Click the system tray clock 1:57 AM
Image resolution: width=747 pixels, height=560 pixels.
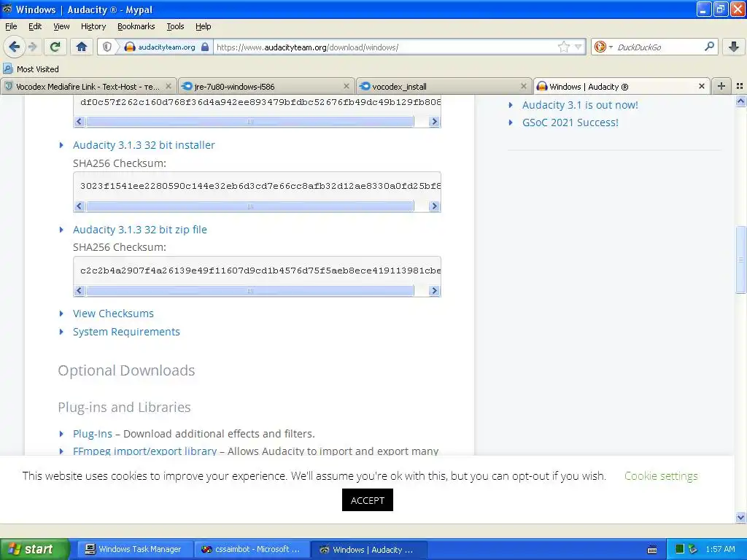(720, 549)
